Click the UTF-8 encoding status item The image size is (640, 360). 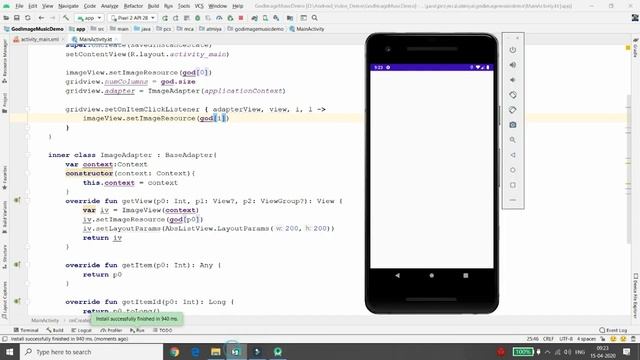click(566, 339)
